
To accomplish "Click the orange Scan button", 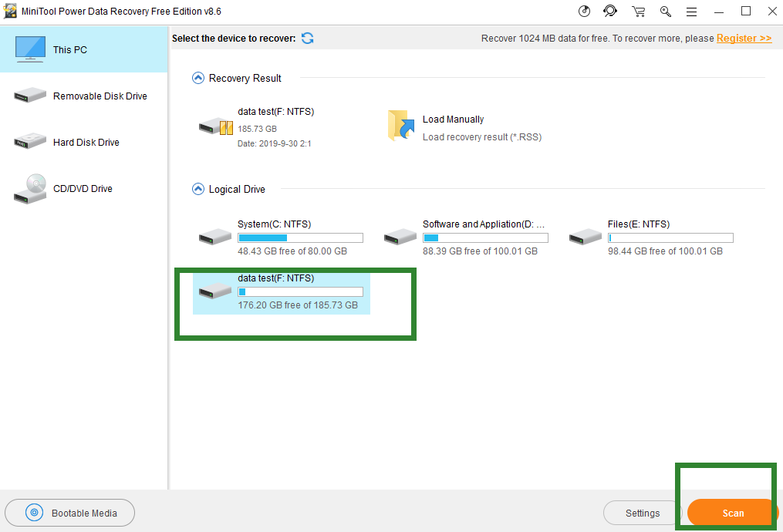I will (732, 513).
